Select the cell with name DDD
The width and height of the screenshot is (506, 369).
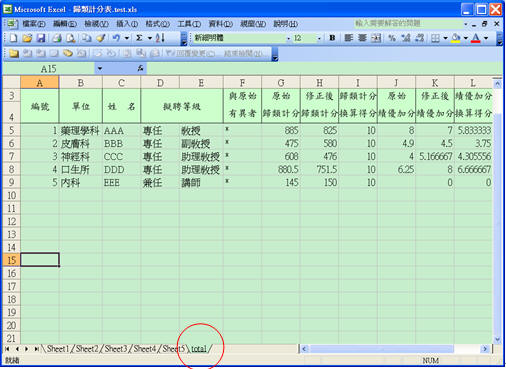[x=121, y=169]
